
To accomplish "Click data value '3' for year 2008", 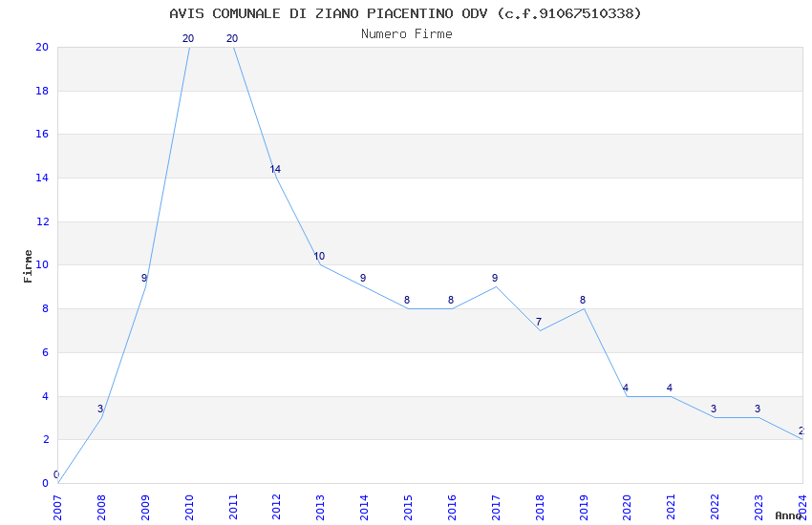I will coord(100,409).
